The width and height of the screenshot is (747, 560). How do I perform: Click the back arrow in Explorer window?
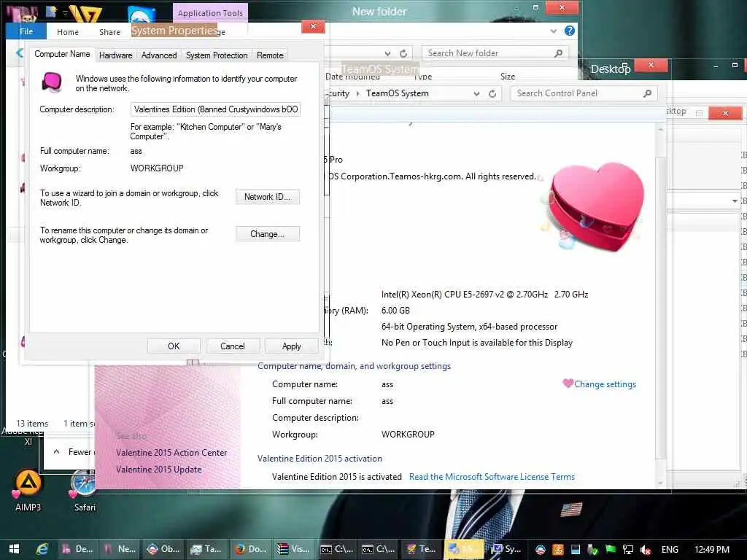tap(19, 52)
